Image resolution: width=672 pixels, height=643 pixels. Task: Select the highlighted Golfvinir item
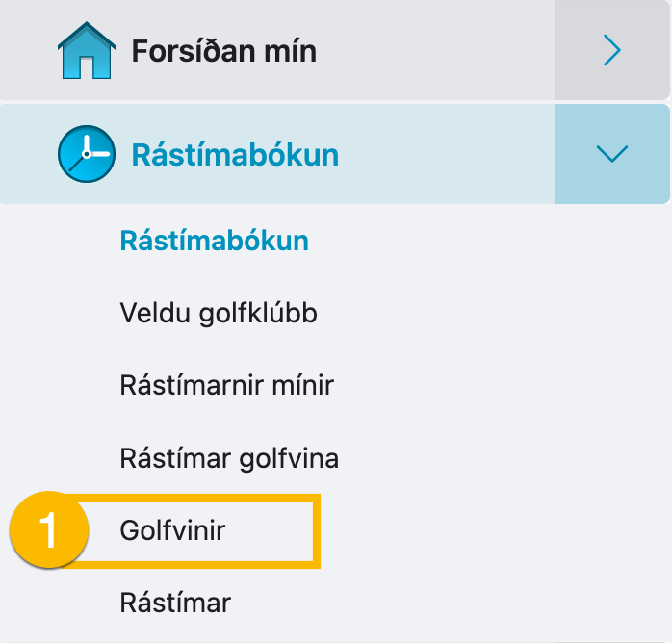[172, 530]
